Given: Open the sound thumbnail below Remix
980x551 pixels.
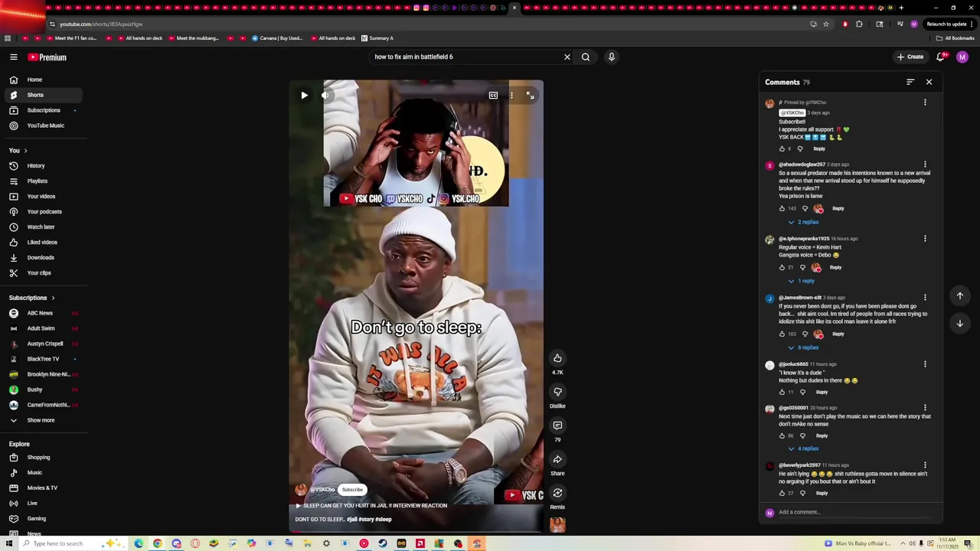Looking at the screenshot, I should pos(557,524).
